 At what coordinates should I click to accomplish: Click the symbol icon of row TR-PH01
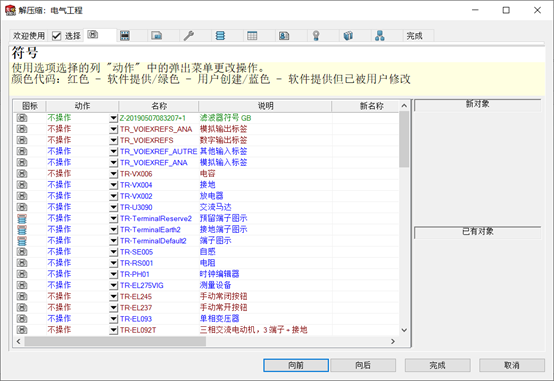(22, 274)
